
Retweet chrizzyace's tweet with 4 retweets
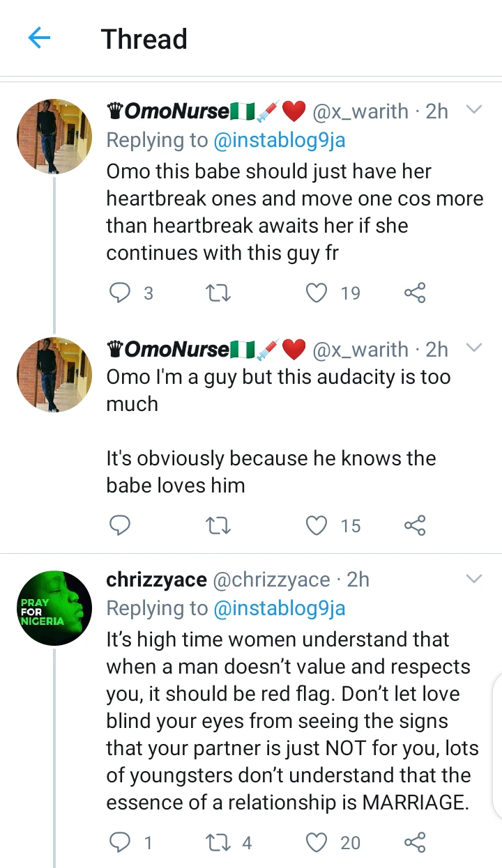(x=219, y=843)
